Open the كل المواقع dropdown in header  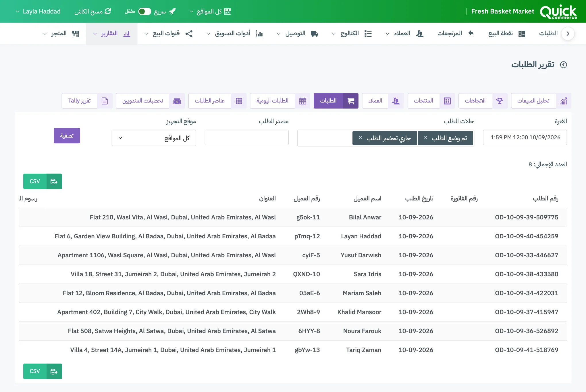[210, 11]
